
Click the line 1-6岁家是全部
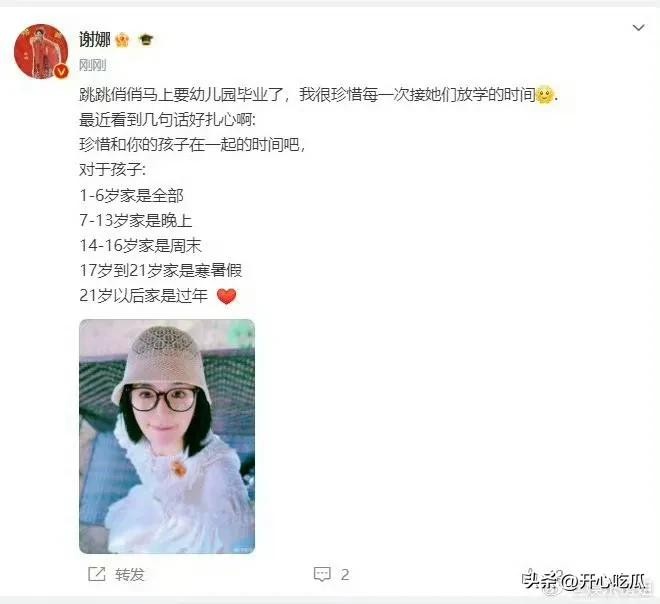(x=132, y=196)
